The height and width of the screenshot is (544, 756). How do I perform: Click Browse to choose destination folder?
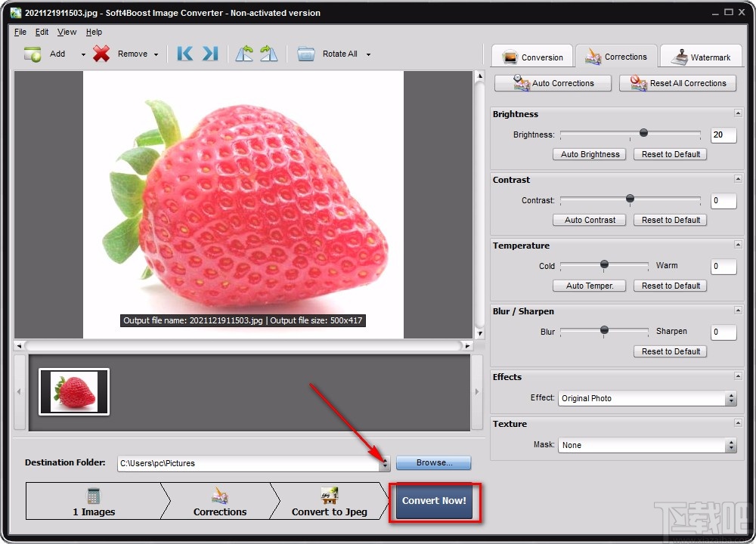tap(433, 462)
